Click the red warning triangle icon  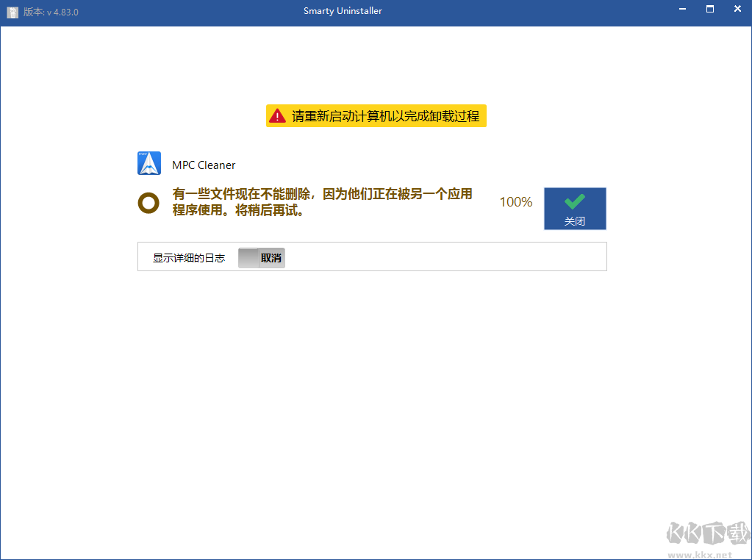coord(277,115)
